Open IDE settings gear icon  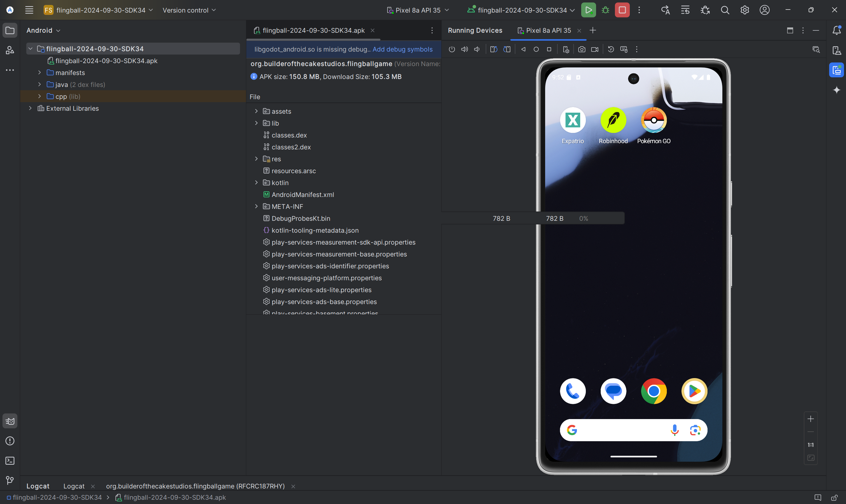pyautogui.click(x=745, y=10)
